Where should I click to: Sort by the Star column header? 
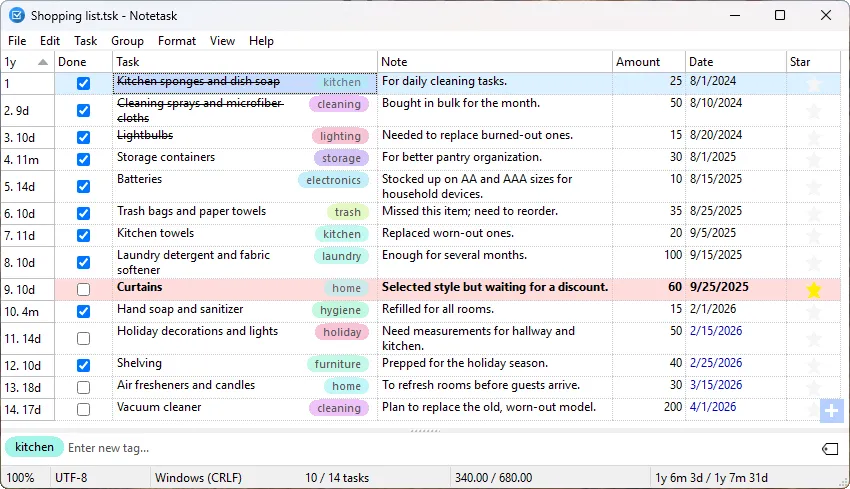click(x=813, y=62)
